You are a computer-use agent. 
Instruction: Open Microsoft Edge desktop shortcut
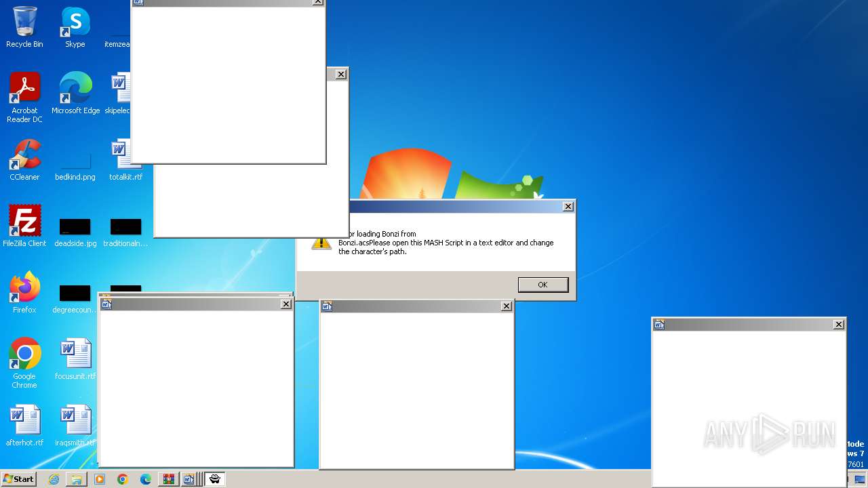pos(75,94)
